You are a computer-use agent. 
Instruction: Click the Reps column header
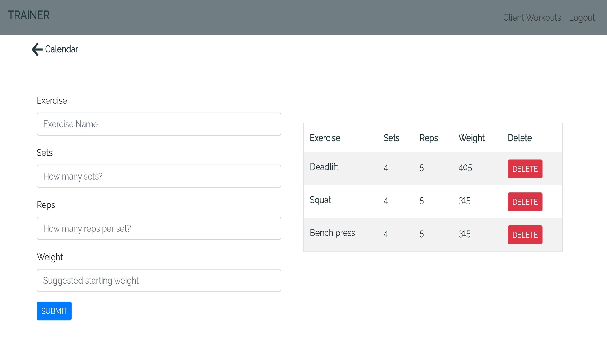click(429, 138)
